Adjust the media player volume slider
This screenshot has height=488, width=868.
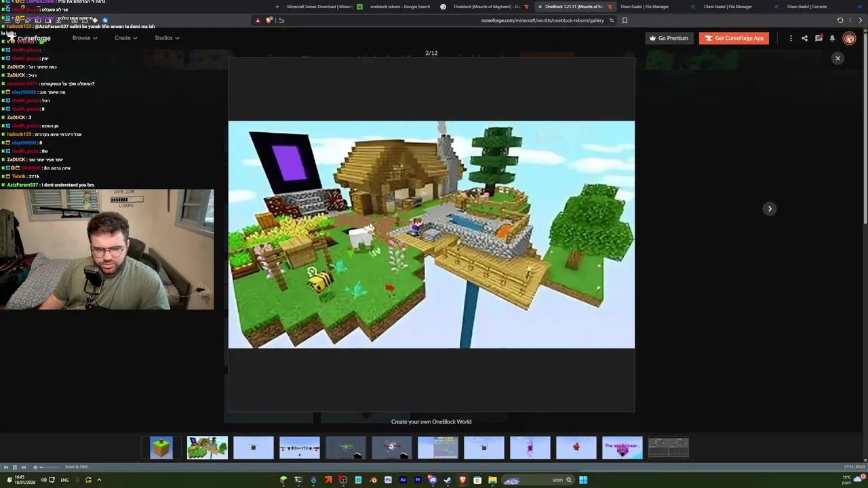(49, 467)
